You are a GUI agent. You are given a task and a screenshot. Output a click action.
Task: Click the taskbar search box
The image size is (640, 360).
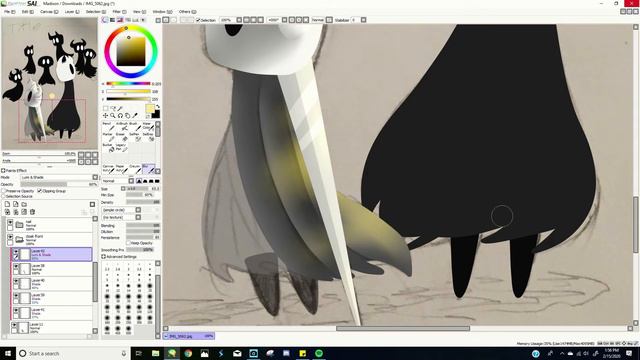(73, 353)
